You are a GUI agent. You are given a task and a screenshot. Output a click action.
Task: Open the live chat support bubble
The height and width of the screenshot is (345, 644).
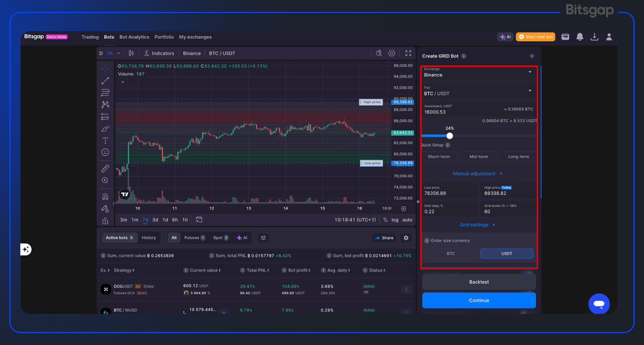coord(599,304)
